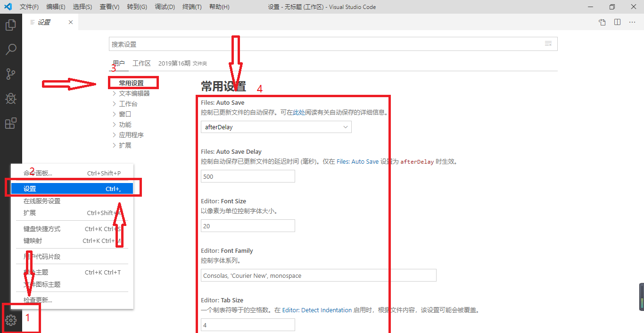
Task: Click the Editor: Font Family setting title
Action: 227,251
